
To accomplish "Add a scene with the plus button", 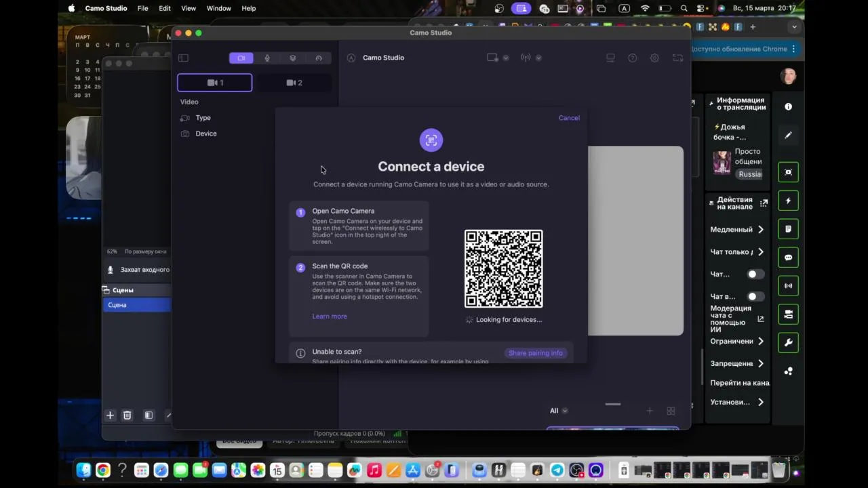I will (110, 415).
